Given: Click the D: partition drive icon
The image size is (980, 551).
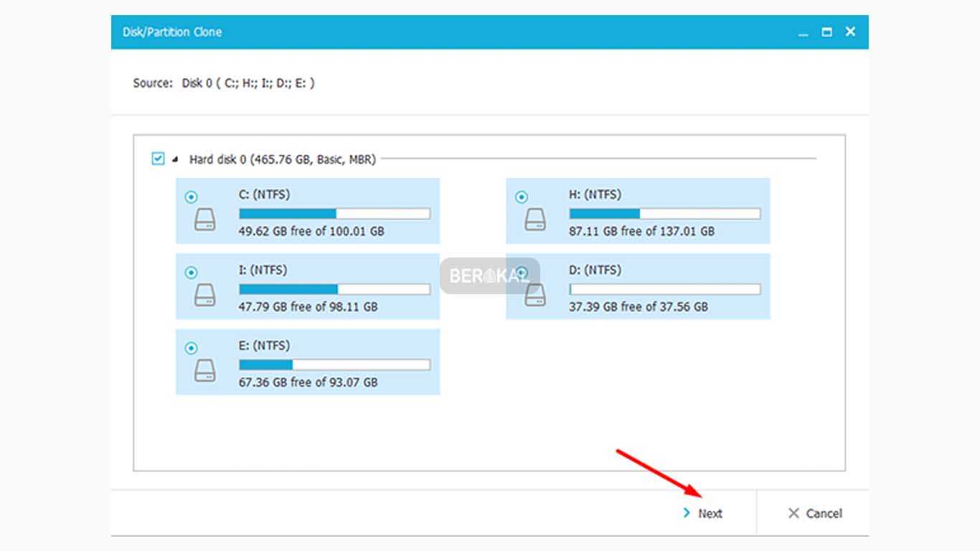Looking at the screenshot, I should coord(535,295).
